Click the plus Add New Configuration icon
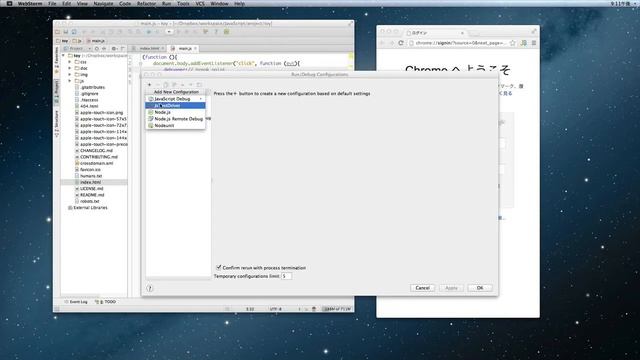Screen dimensions: 640x360 tap(149, 84)
